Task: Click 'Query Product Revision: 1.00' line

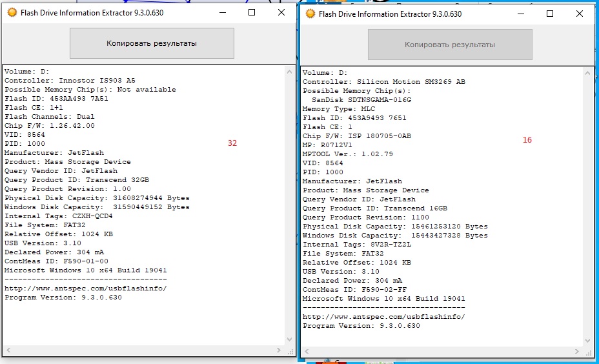Action: click(x=68, y=189)
